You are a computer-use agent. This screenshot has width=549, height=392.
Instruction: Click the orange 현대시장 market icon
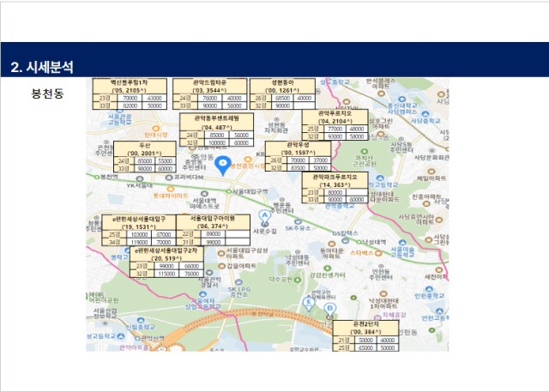click(x=156, y=129)
